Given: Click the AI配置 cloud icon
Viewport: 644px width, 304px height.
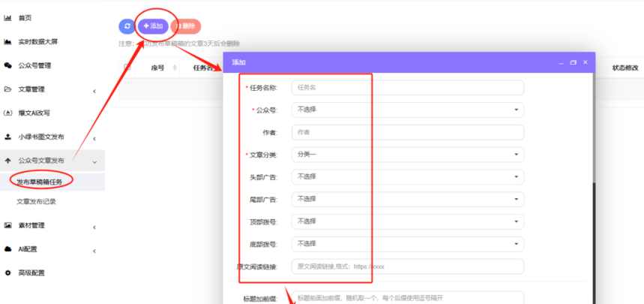Looking at the screenshot, I should (x=7, y=249).
